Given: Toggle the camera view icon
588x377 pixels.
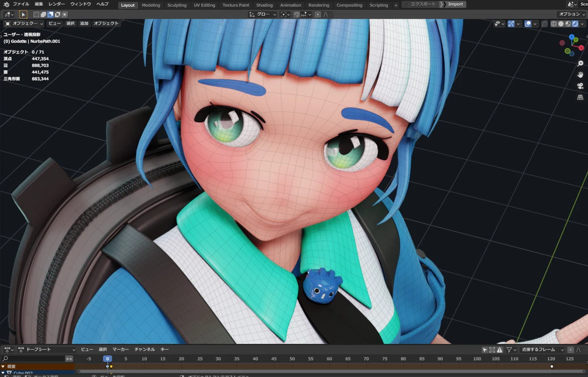Looking at the screenshot, I should (x=580, y=86).
